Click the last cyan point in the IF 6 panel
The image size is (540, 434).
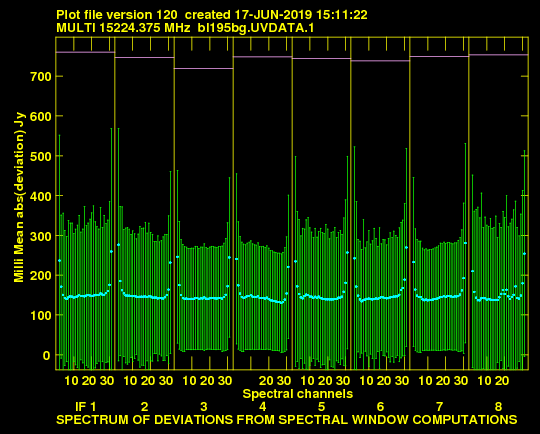pos(406,247)
